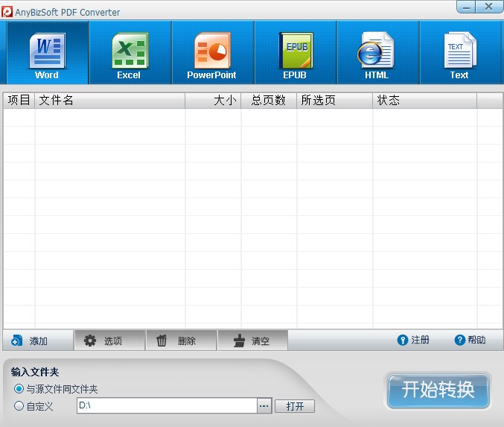This screenshot has width=504, height=427.
Task: Select the Word output format icon
Action: point(48,53)
